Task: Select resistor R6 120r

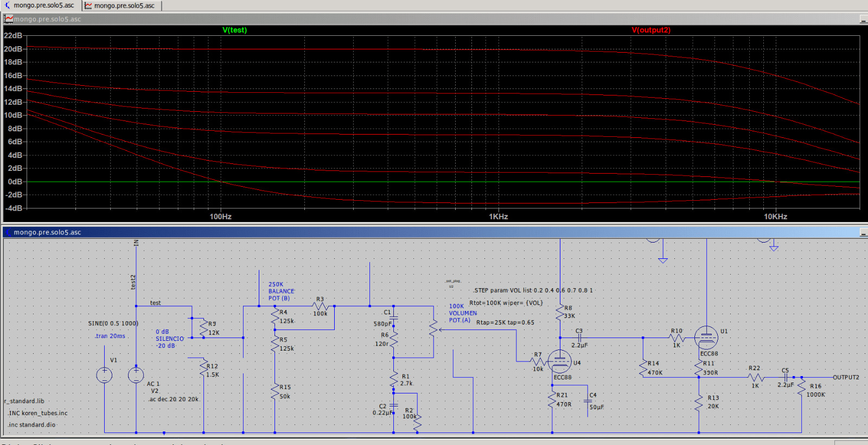Action: pos(394,340)
